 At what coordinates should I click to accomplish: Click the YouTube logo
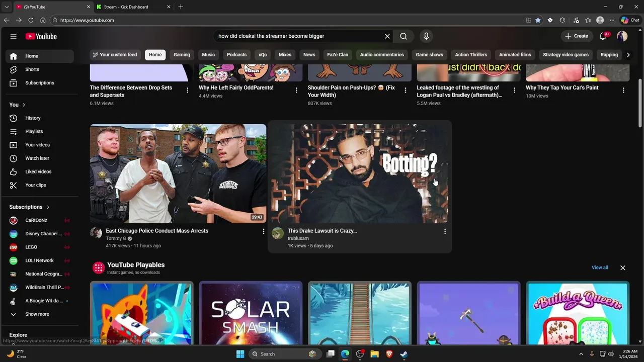click(41, 36)
